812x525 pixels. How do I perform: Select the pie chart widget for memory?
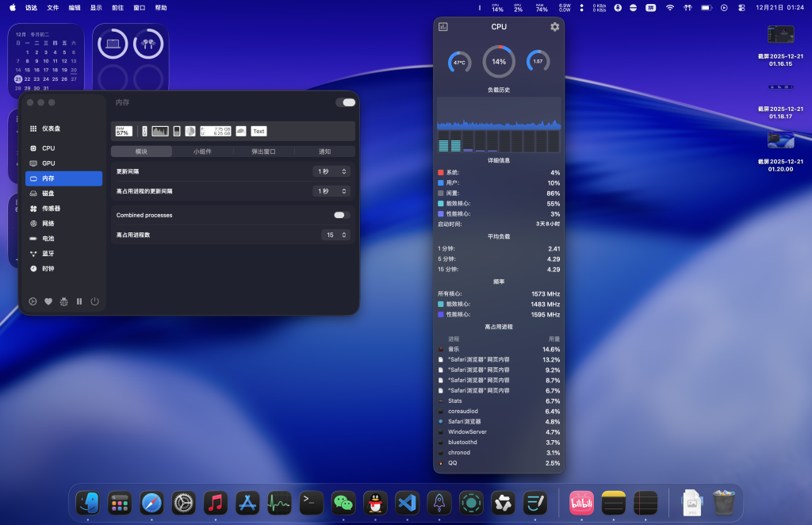coord(190,131)
